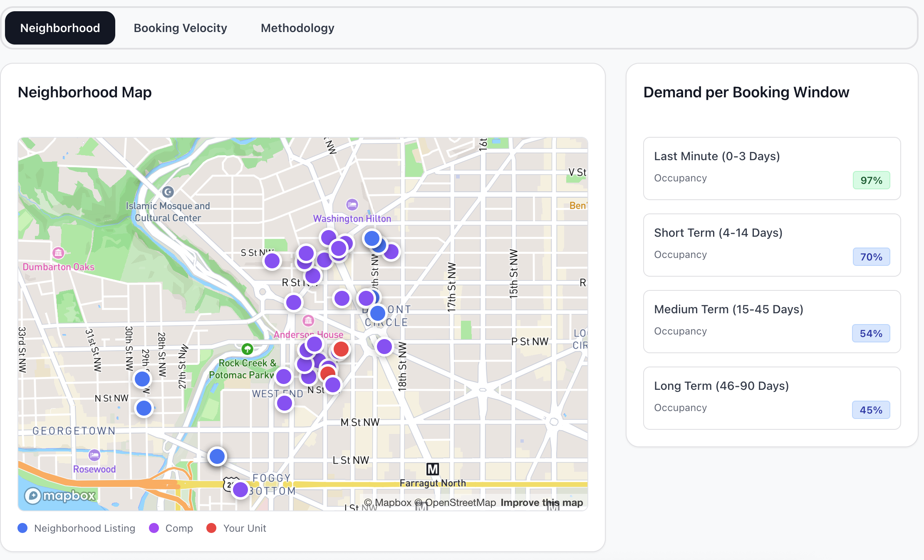Open the Booking Velocity tab
Screen dimensions: 924x560
pyautogui.click(x=180, y=28)
